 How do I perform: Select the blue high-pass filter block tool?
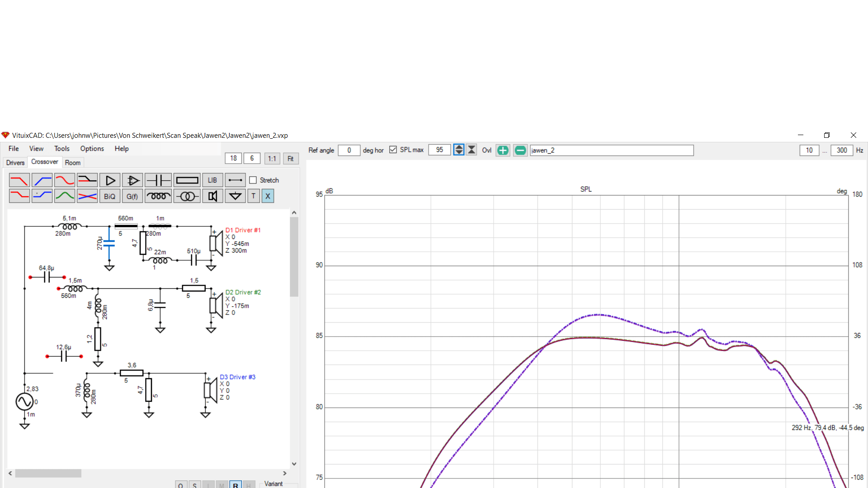point(42,180)
